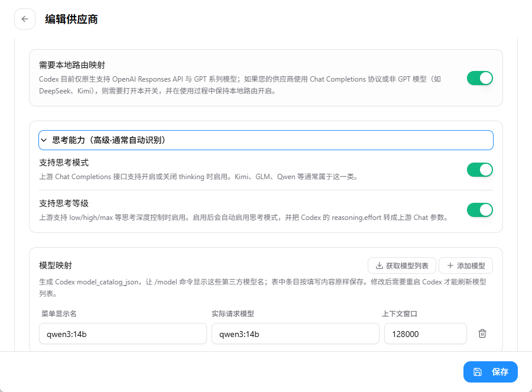
Task: Save the provider with 保存 button
Action: 490,372
